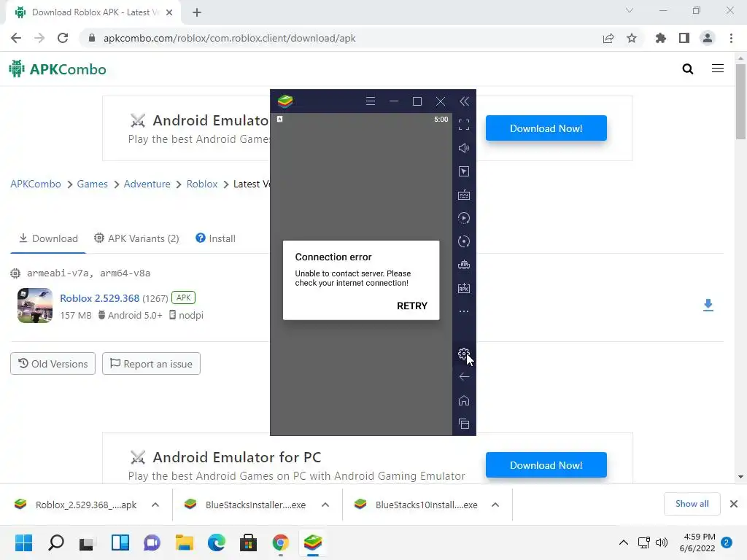Viewport: 747px width, 560px height.
Task: Open BlueStacks macro play icon
Action: [x=463, y=218]
